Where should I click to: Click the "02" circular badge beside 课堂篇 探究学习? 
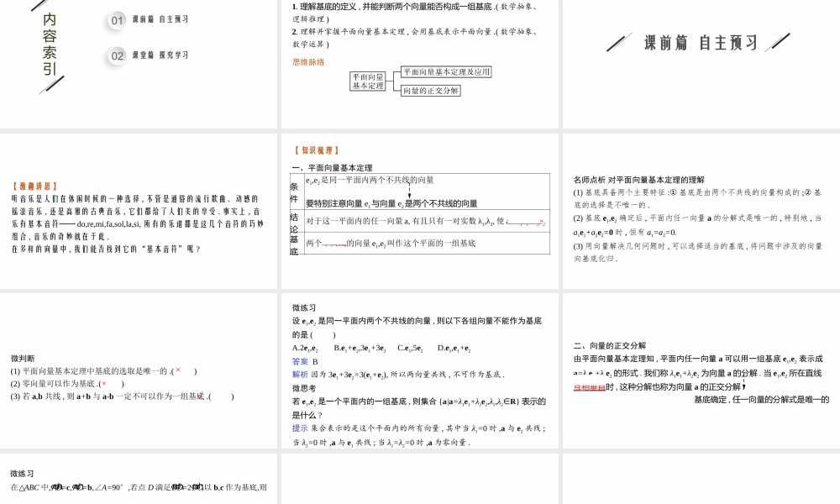pos(115,55)
